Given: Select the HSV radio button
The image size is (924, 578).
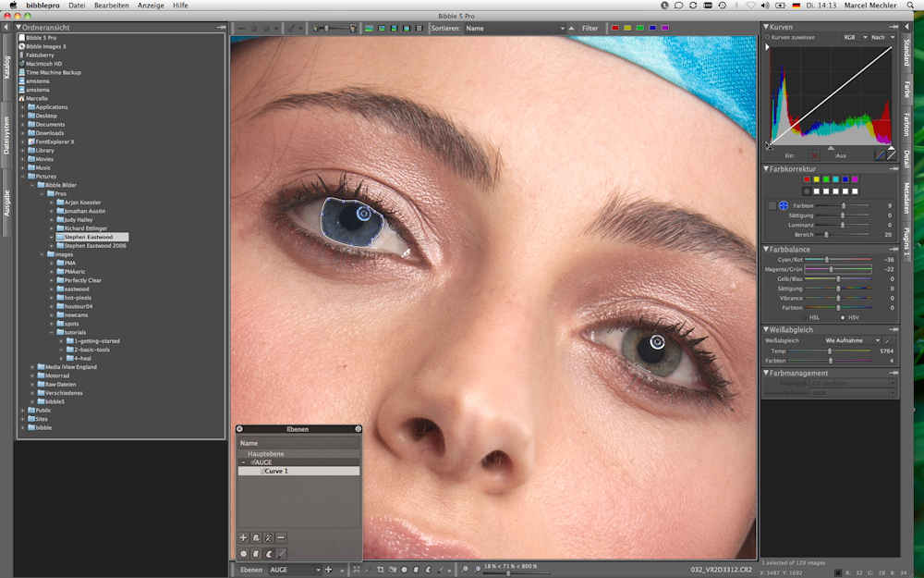Looking at the screenshot, I should [x=842, y=317].
